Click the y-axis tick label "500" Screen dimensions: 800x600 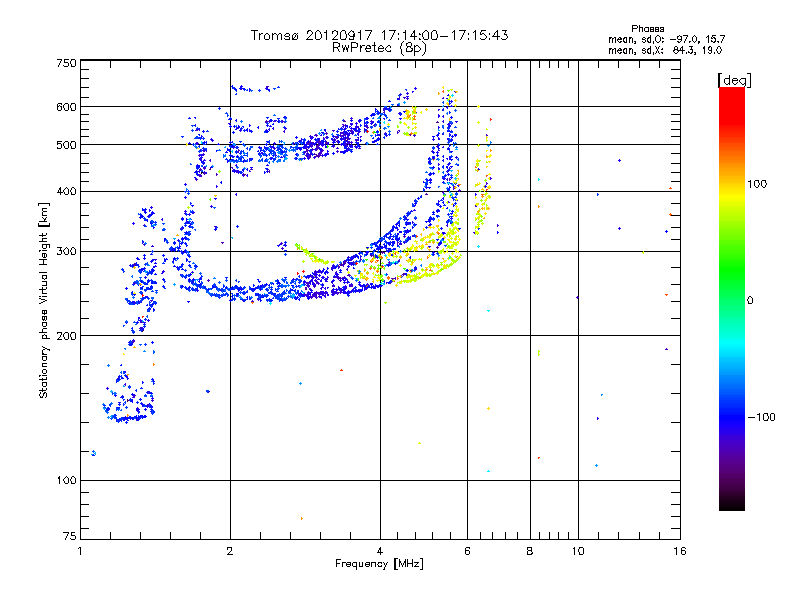pyautogui.click(x=66, y=145)
